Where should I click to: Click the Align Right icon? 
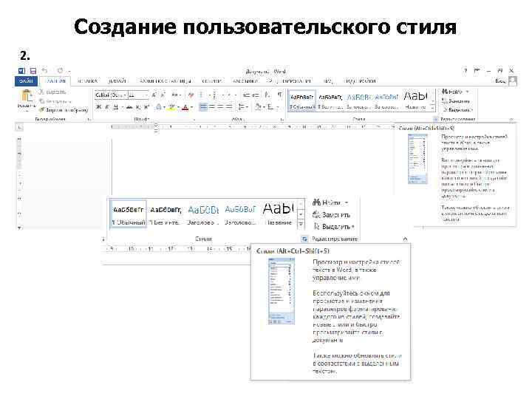click(x=220, y=107)
